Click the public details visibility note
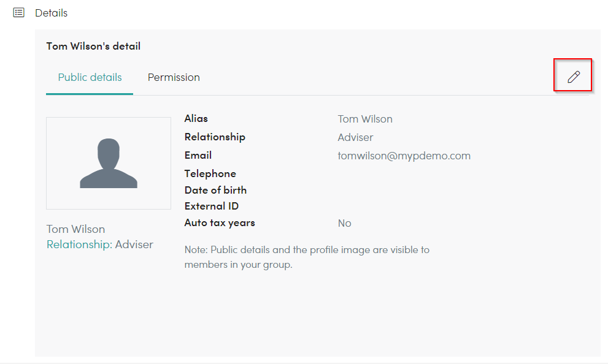Screen dimensions: 608x364 coord(307,257)
